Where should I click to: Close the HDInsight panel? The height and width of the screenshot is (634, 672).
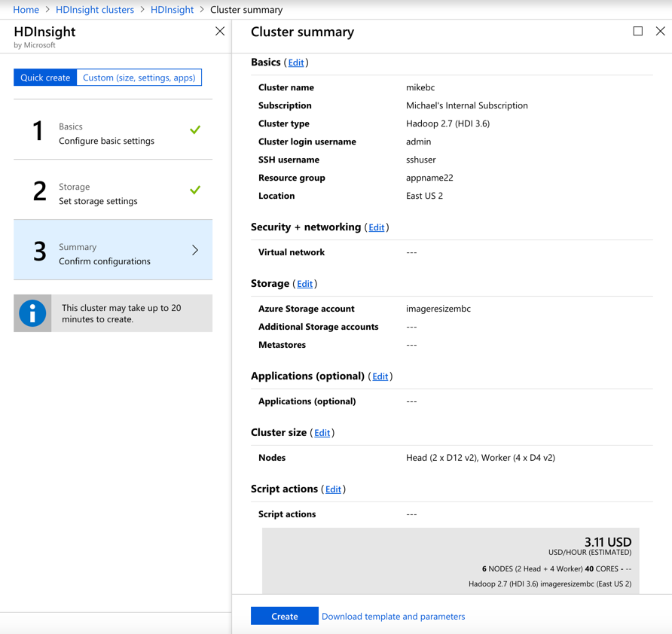pyautogui.click(x=220, y=32)
